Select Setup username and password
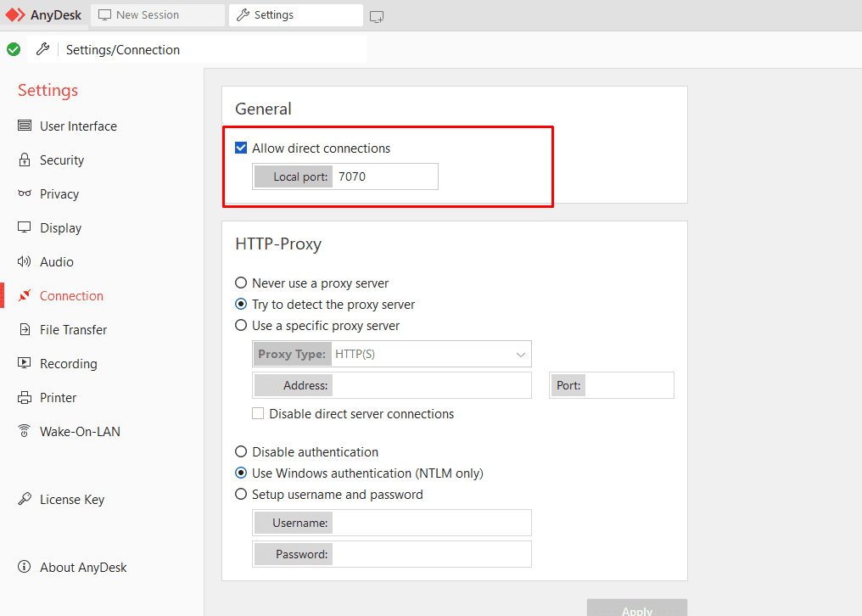This screenshot has height=616, width=862. [x=241, y=494]
